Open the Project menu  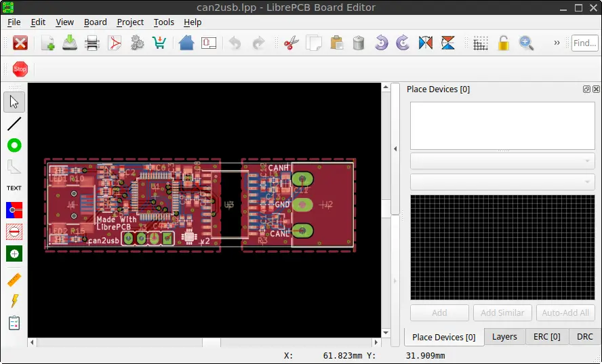130,22
